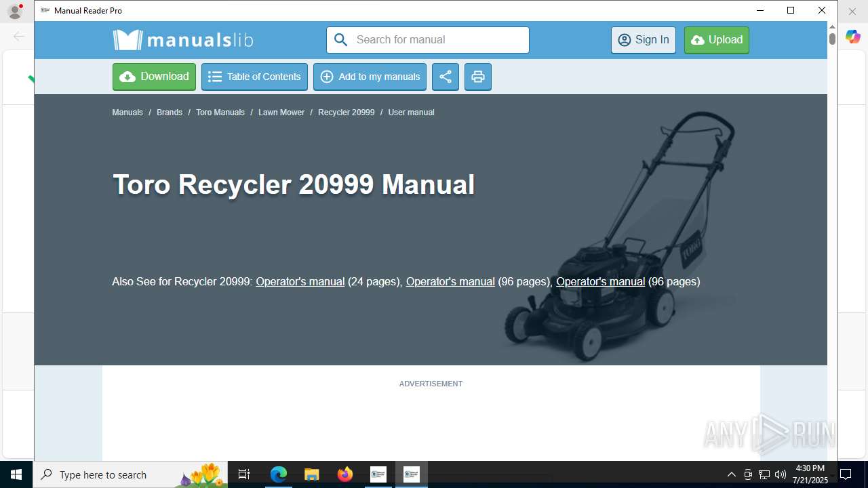Click the print icon button
The image size is (868, 488).
478,77
